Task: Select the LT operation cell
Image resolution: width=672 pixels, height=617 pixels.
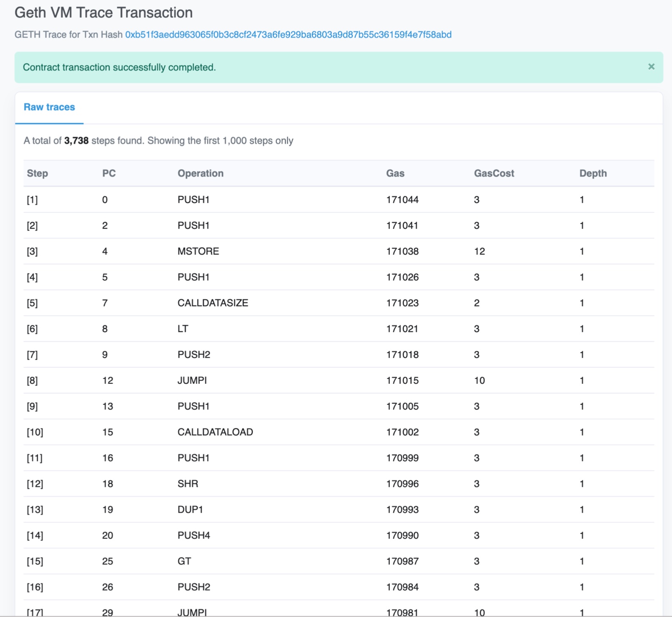Action: pos(183,329)
